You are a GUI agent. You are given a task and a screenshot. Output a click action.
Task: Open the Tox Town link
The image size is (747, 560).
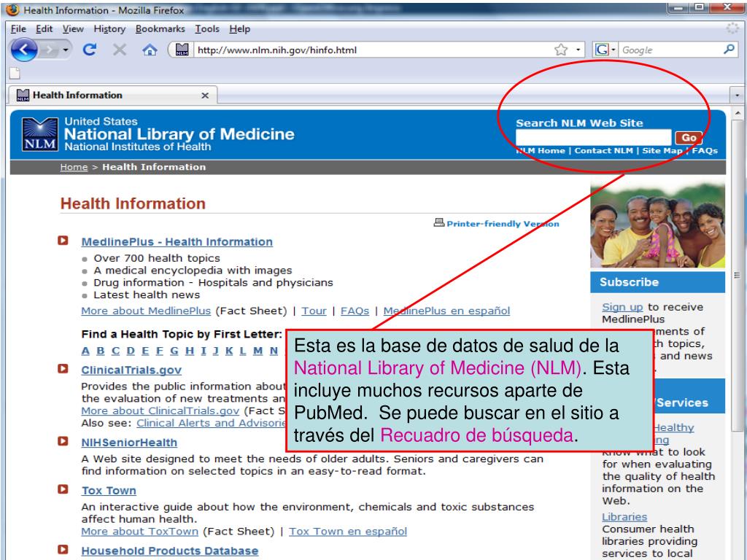(x=109, y=491)
